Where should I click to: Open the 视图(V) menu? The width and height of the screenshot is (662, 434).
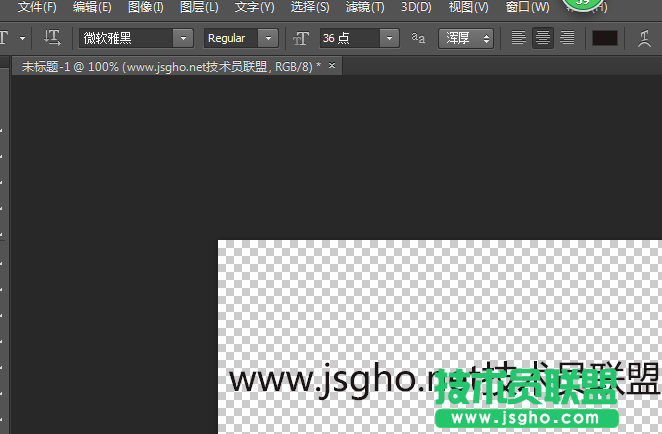pyautogui.click(x=469, y=7)
